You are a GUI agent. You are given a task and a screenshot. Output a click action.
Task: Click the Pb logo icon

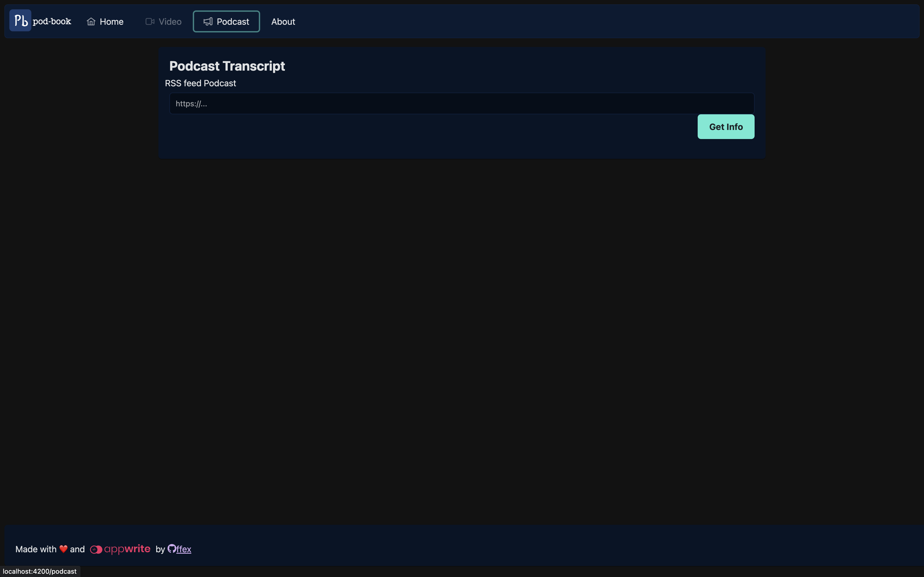(20, 21)
